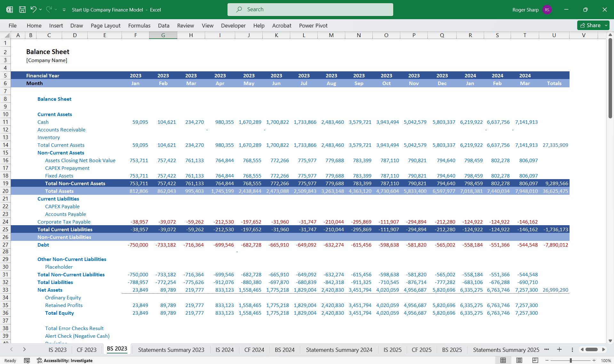Viewport: 614px width, 364px height.
Task: Open the Undo dropdown arrow
Action: pyautogui.click(x=40, y=10)
